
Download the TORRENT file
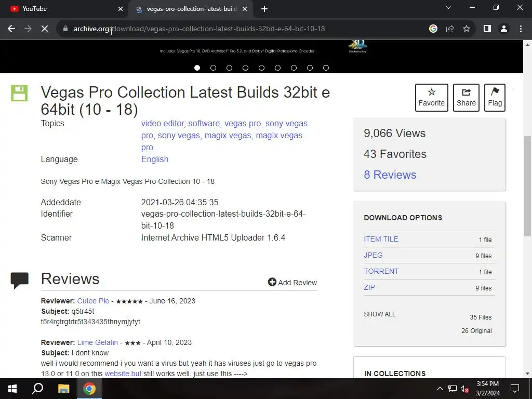tap(381, 271)
